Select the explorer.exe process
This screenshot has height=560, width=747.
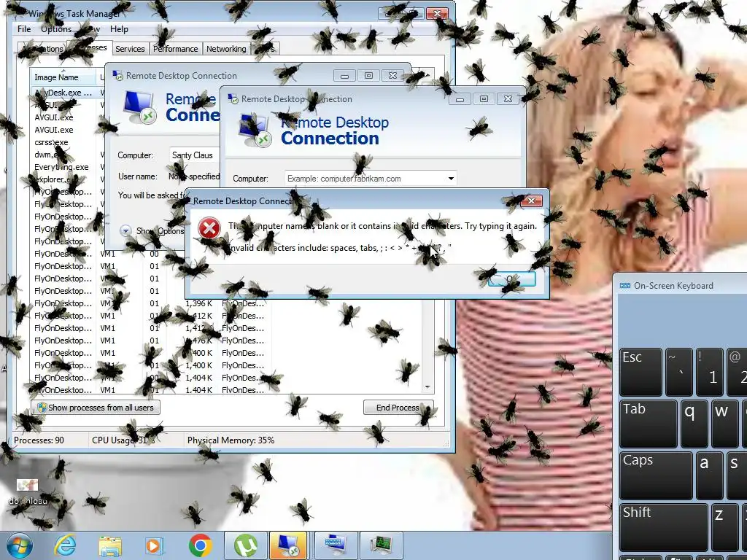pos(55,179)
